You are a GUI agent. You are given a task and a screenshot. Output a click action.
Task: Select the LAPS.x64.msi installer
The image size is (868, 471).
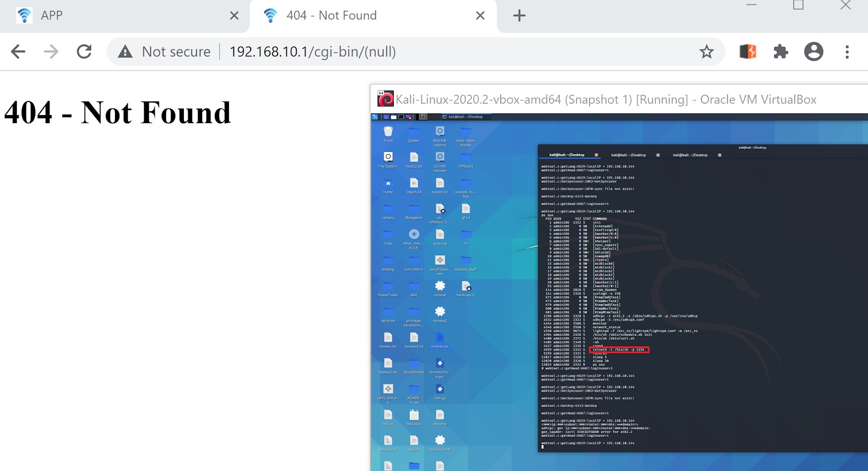pos(388,394)
